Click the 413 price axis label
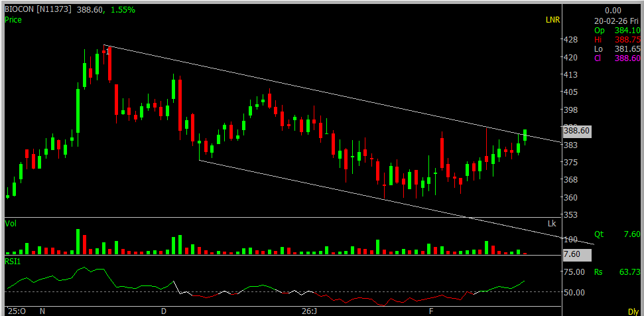This screenshot has width=644, height=316. 571,75
